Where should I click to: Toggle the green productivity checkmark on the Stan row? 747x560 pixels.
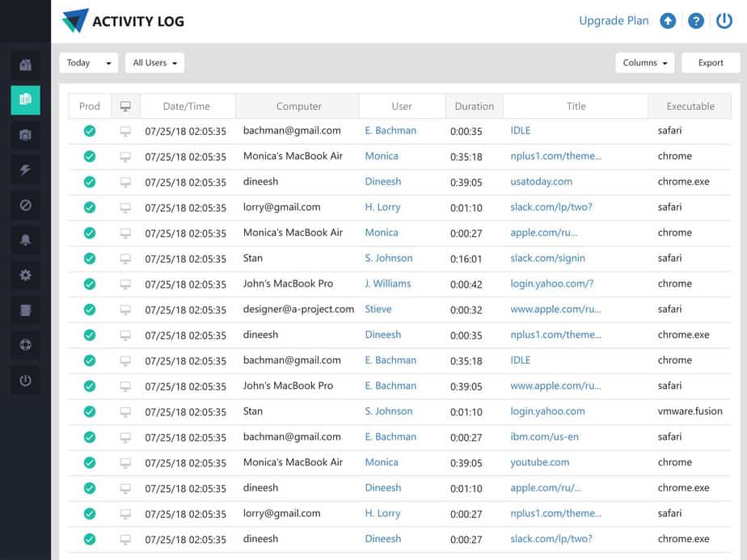(90, 258)
